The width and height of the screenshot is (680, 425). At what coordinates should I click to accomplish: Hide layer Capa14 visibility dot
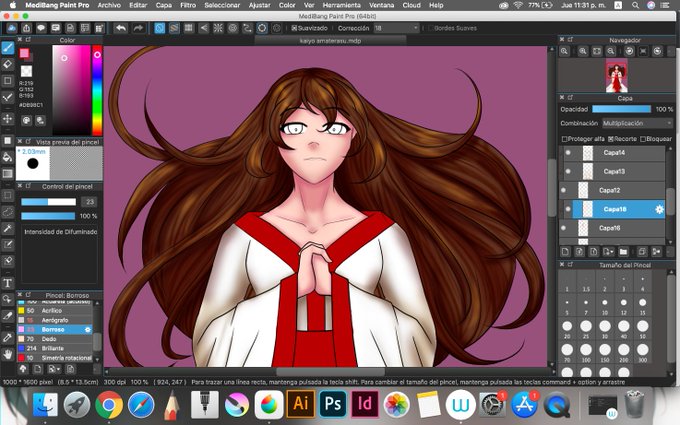(x=568, y=153)
